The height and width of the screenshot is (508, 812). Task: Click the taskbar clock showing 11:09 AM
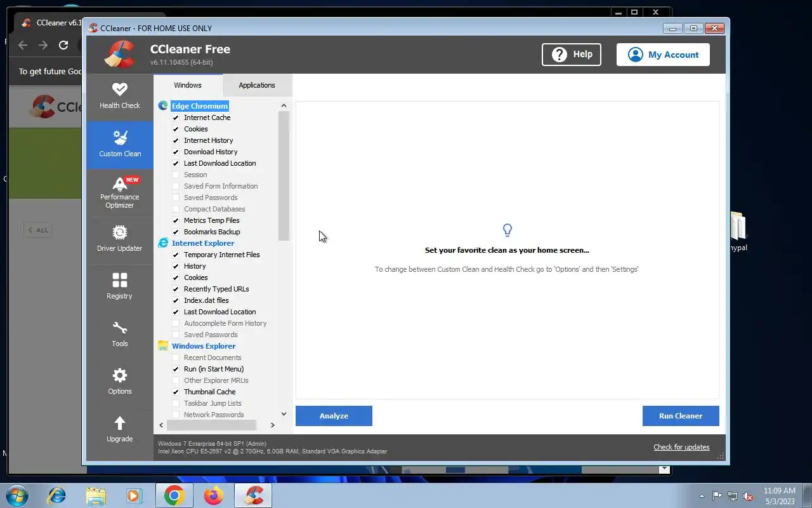point(779,496)
